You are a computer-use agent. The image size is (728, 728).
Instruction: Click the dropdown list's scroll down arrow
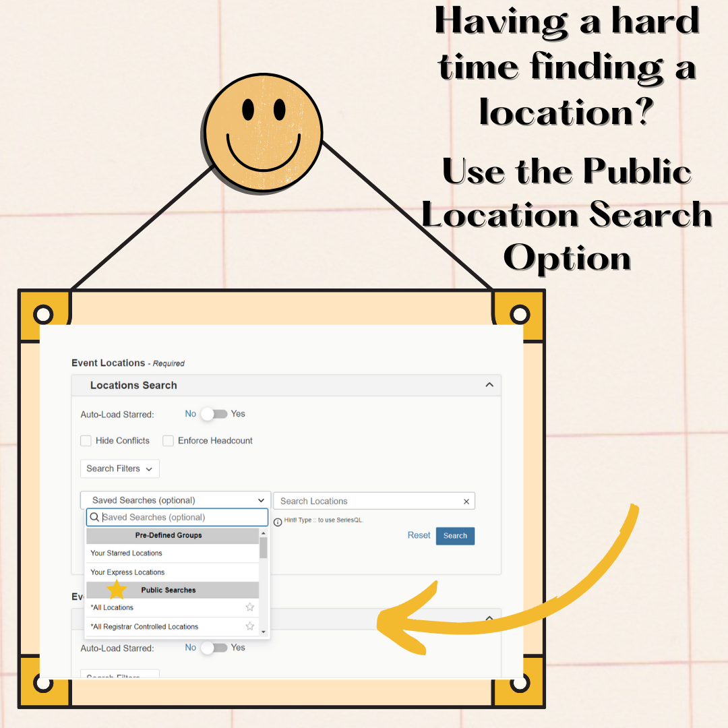coord(263,632)
